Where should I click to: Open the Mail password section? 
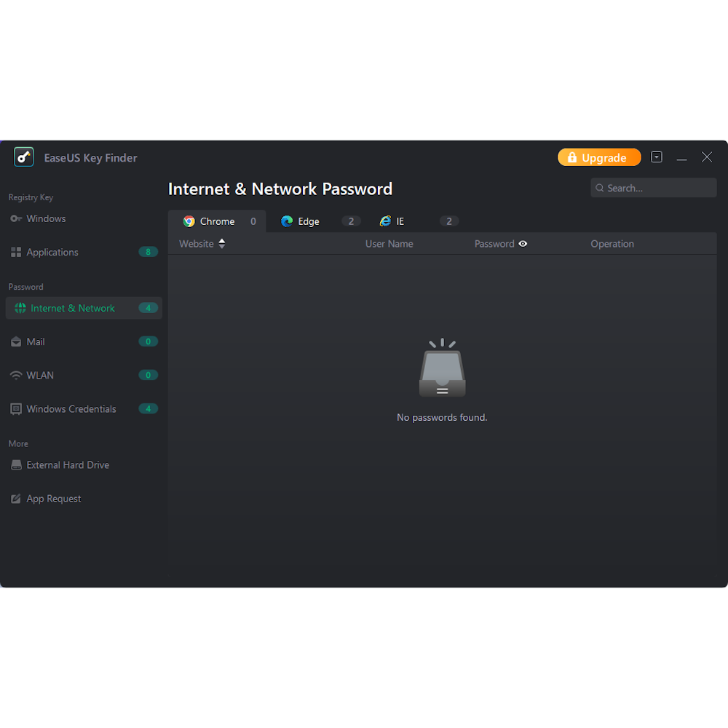coord(35,341)
